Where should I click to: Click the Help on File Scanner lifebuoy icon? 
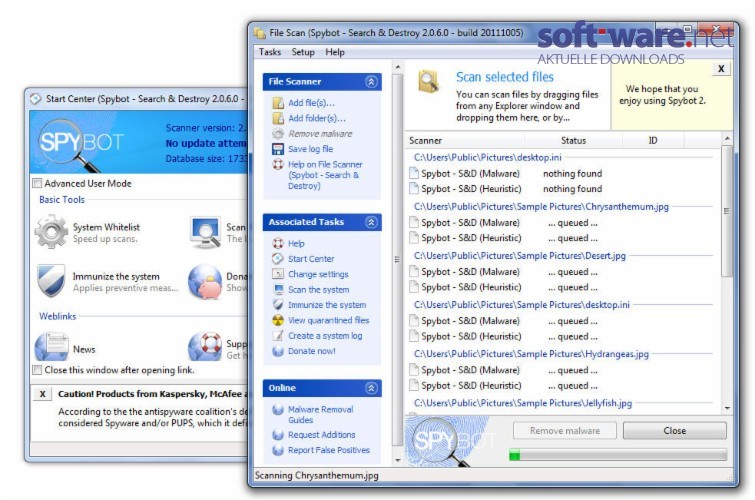tap(278, 164)
